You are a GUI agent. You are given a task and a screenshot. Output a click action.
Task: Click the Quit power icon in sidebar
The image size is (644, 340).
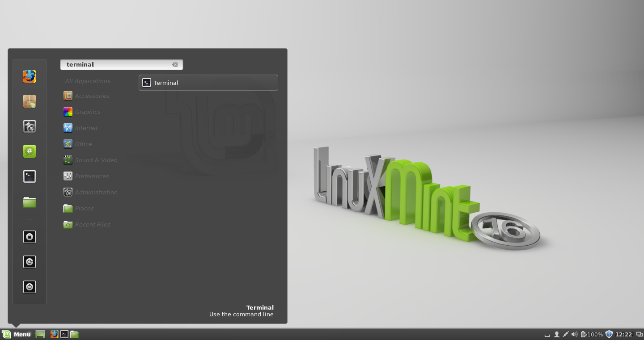(x=30, y=287)
